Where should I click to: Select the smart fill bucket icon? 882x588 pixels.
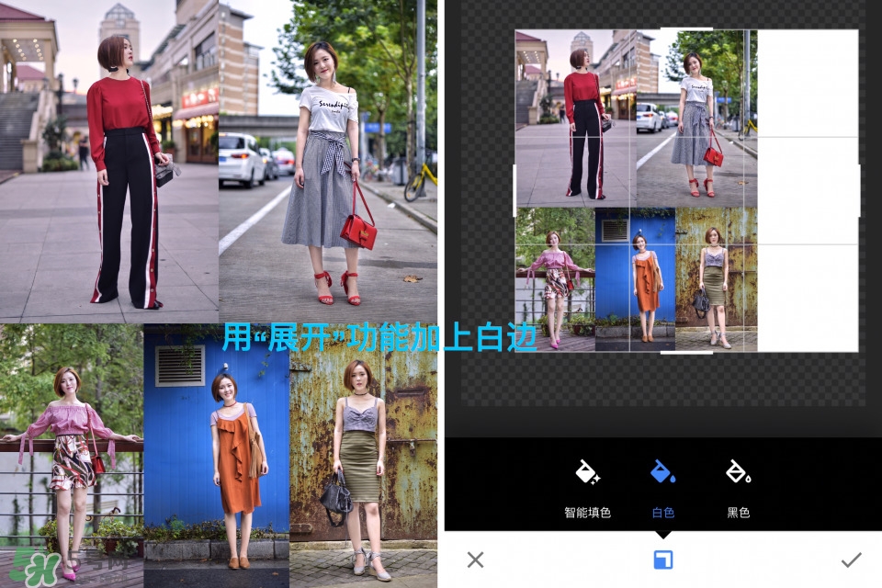coord(587,472)
